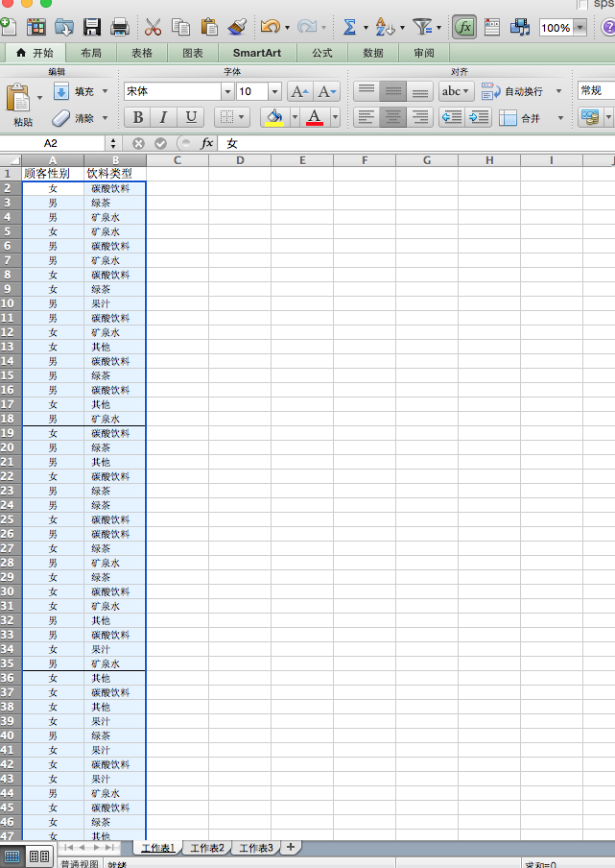Expand the zoom 100% dropdown
The image size is (615, 868).
pyautogui.click(x=580, y=27)
